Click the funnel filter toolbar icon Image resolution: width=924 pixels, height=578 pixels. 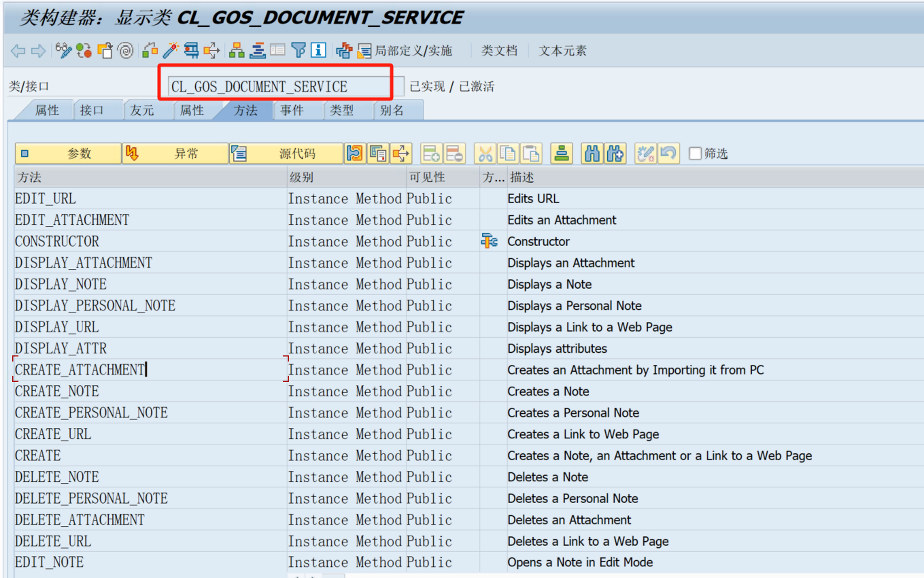298,50
